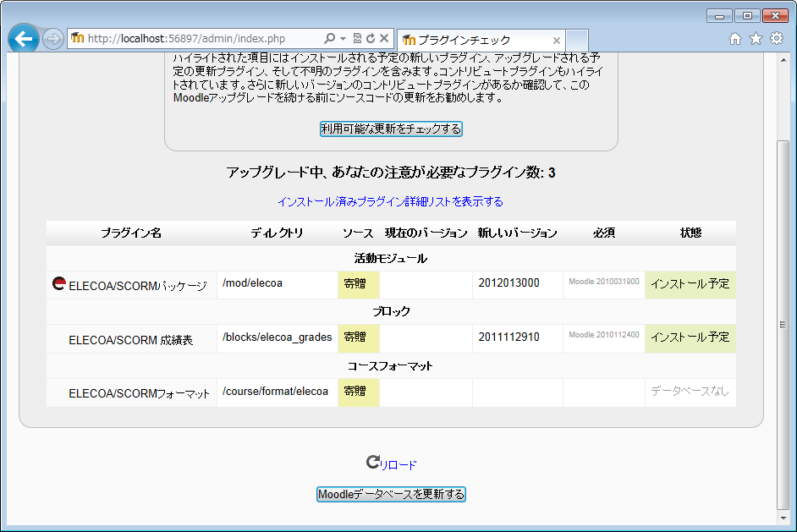Image resolution: width=797 pixels, height=532 pixels.
Task: Click the reload circular arrow icon on page
Action: click(x=372, y=462)
